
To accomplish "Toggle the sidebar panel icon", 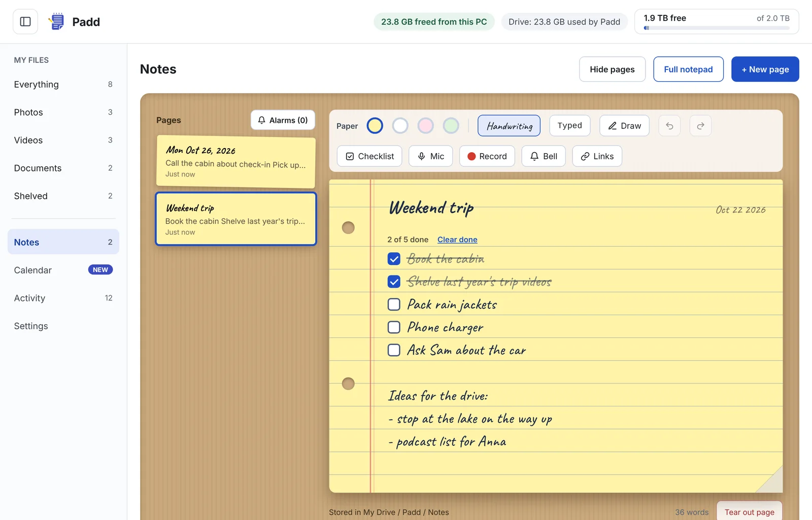I will (x=25, y=22).
